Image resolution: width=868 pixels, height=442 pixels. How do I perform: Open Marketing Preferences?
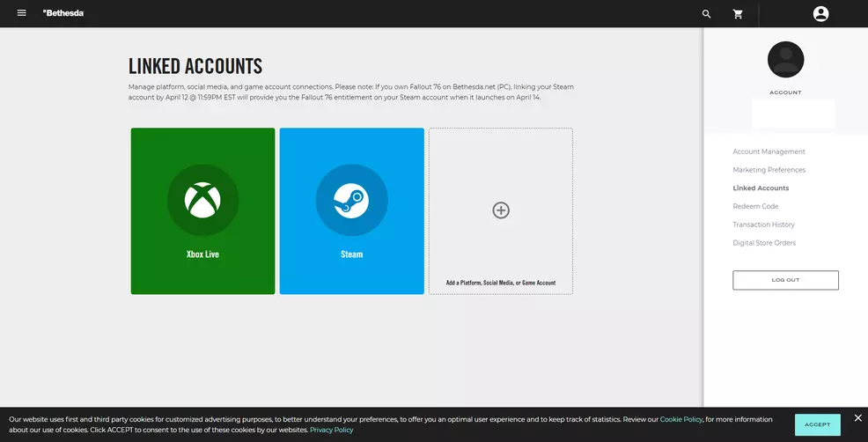point(769,170)
